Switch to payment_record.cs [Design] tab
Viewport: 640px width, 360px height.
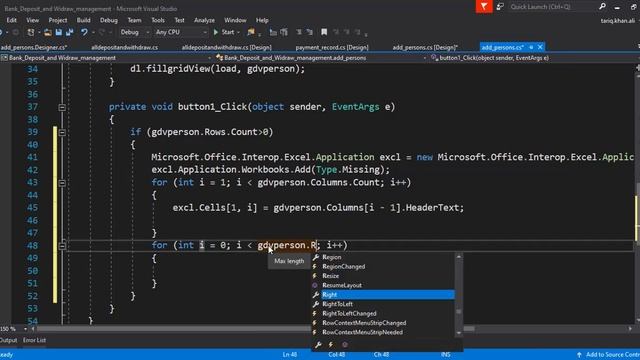click(332, 47)
